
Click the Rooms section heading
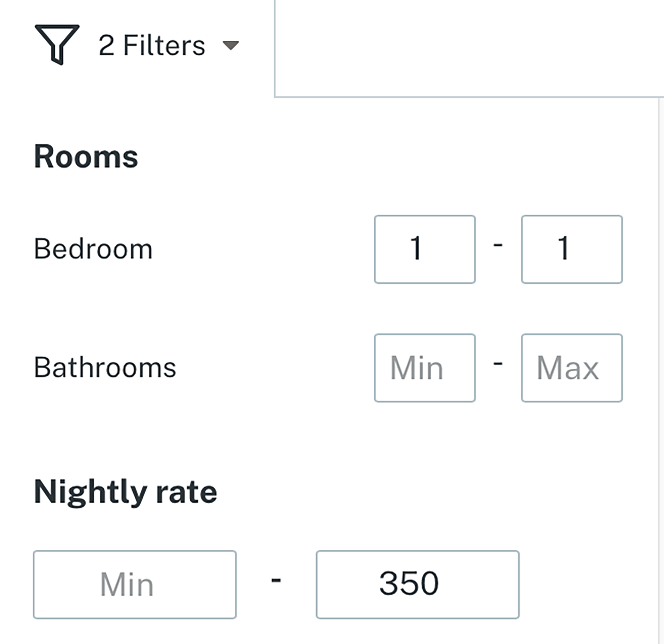[x=86, y=157]
